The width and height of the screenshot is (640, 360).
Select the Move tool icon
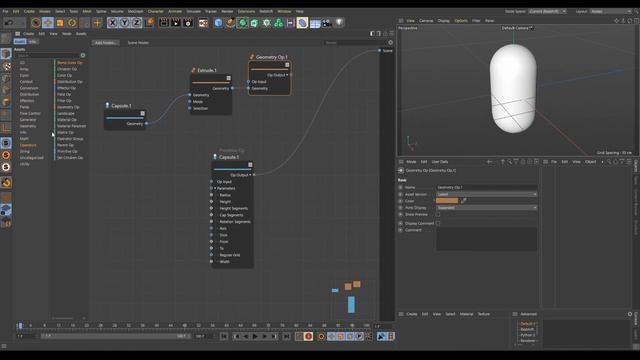(x=48, y=23)
